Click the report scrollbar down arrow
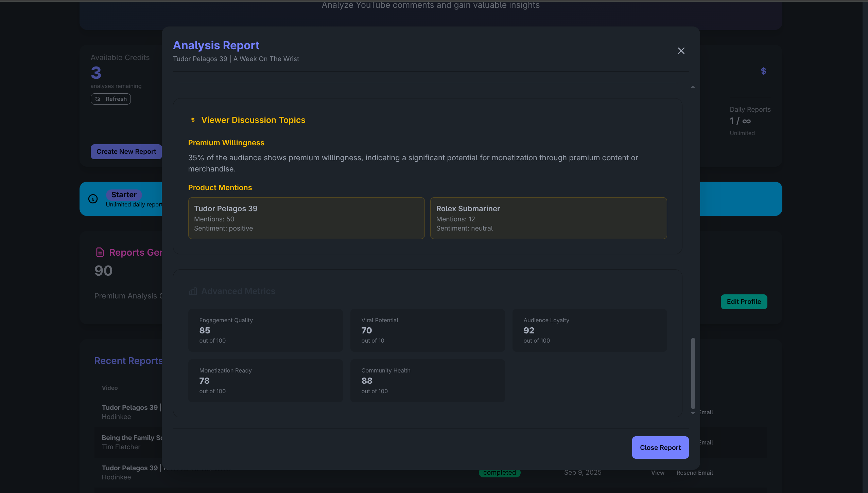 pyautogui.click(x=693, y=413)
